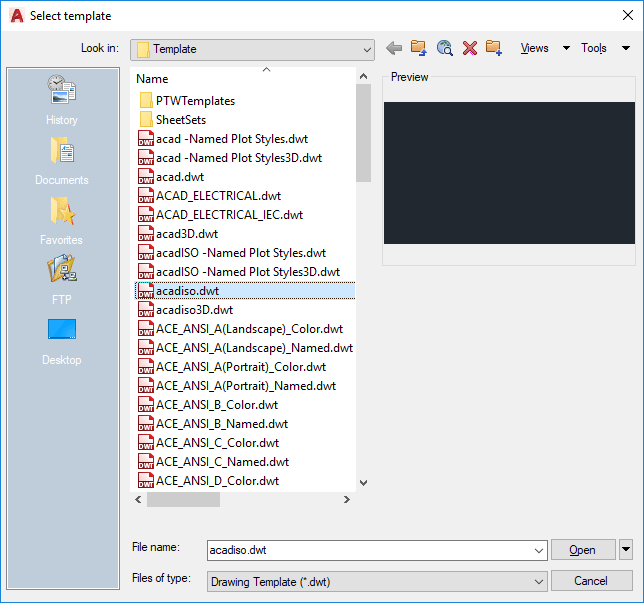Select acadISO -Named Plot Styles3D.dwt
Image resolution: width=644 pixels, height=603 pixels.
[248, 272]
